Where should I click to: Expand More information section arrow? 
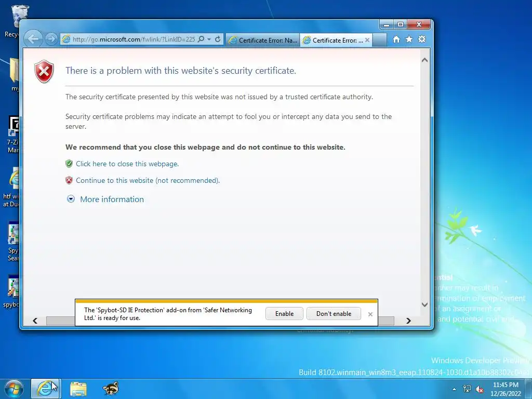click(x=71, y=199)
